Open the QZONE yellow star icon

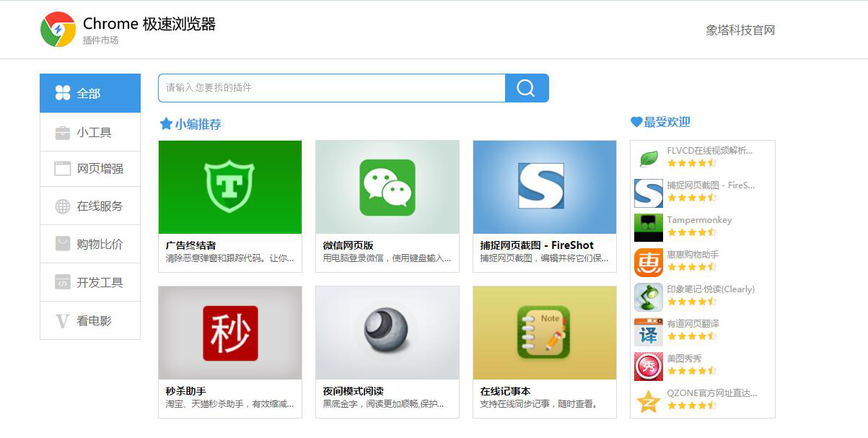click(648, 400)
